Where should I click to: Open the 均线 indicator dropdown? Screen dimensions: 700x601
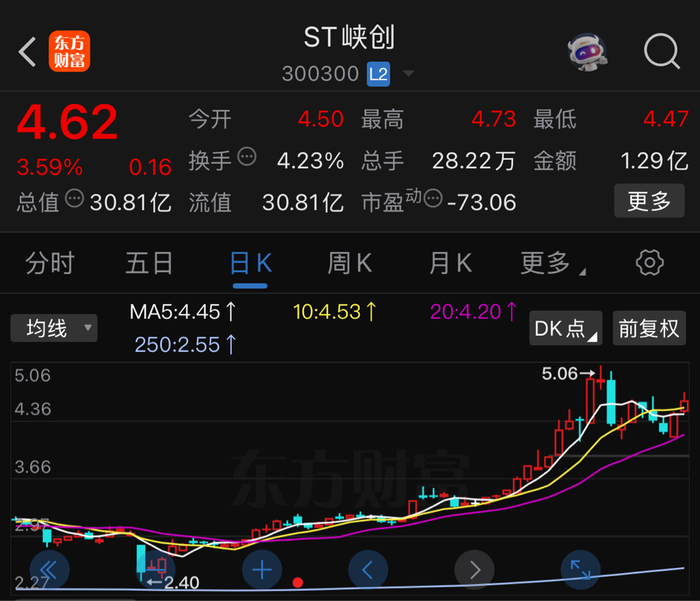(x=54, y=328)
